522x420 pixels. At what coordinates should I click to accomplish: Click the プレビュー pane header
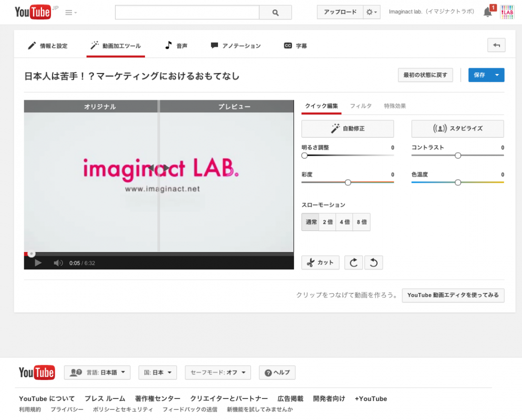pos(227,107)
